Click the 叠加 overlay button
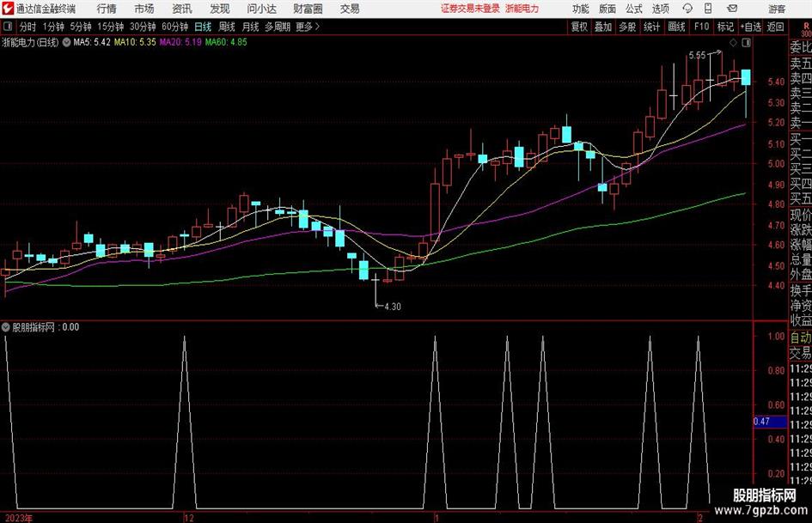 [x=603, y=27]
